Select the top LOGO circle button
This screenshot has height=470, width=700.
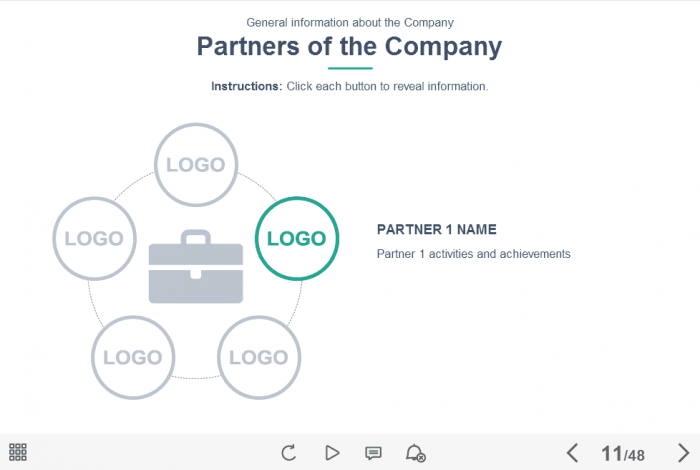195,165
